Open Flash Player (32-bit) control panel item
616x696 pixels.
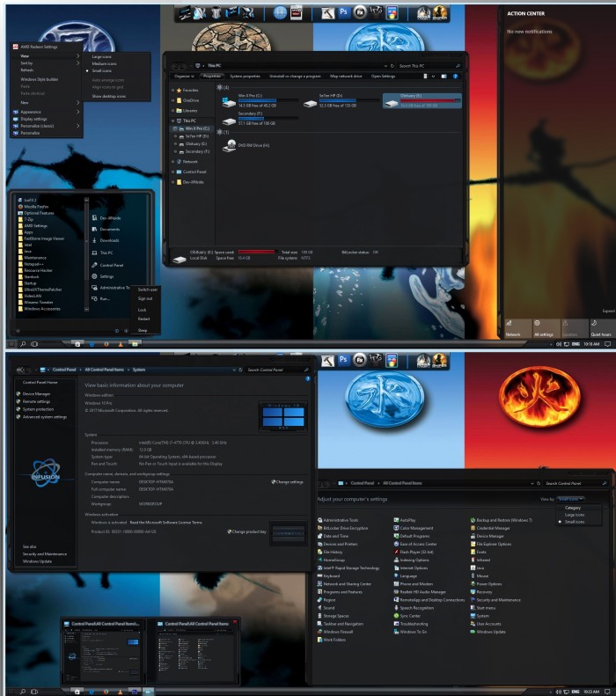pyautogui.click(x=414, y=553)
